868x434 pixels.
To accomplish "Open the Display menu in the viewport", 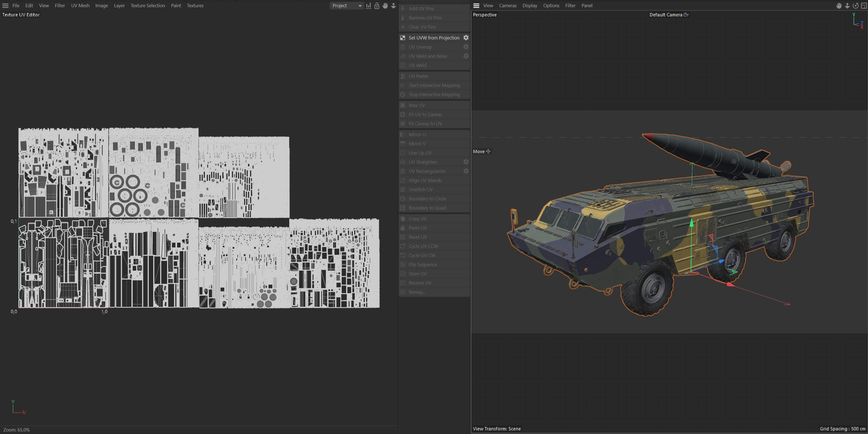I will click(530, 6).
